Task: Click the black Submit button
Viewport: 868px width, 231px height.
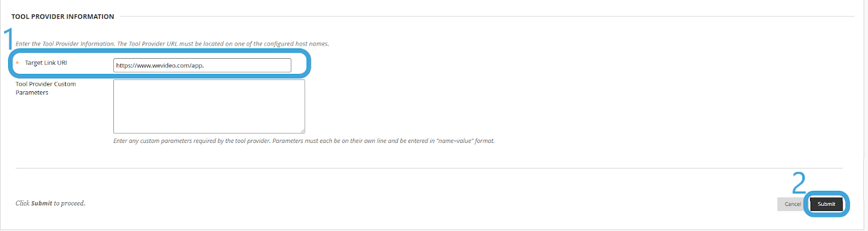Action: point(826,204)
